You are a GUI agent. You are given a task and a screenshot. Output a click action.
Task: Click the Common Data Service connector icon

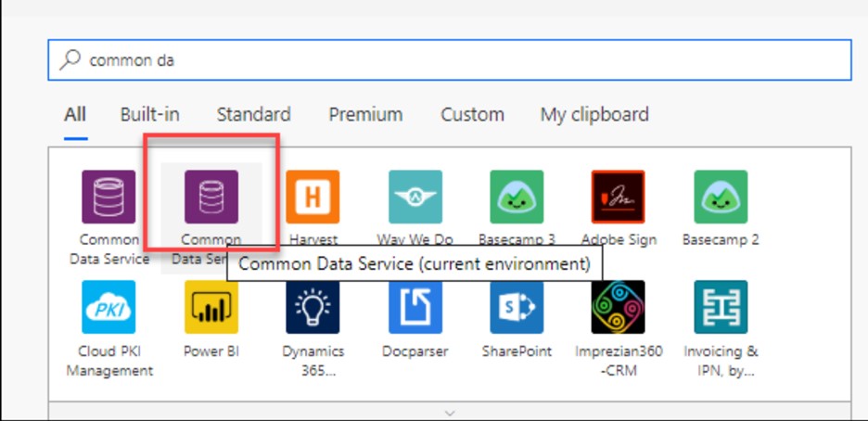click(108, 197)
